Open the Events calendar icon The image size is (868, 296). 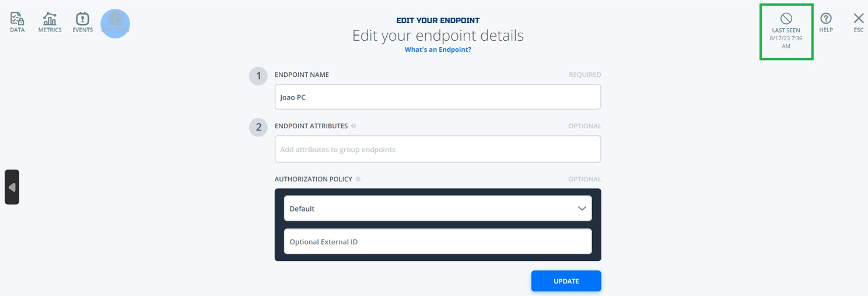tap(83, 19)
